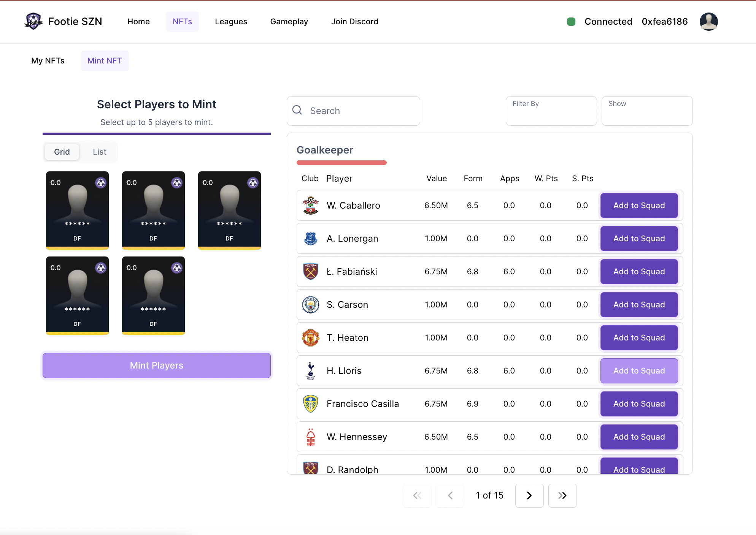Go to next page arrow
This screenshot has height=535, width=756.
[x=529, y=495]
